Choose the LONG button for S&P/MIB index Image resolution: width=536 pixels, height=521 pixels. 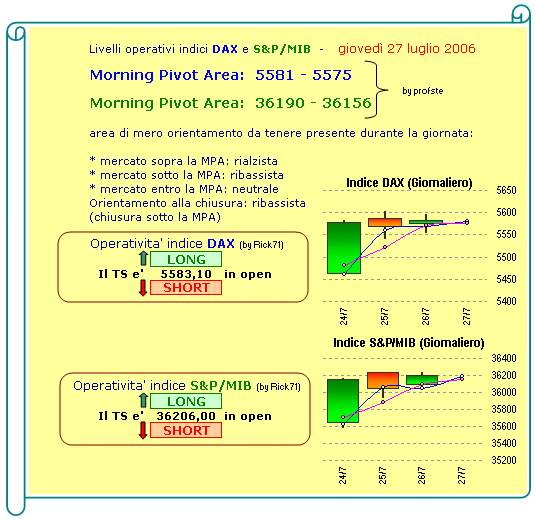186,401
